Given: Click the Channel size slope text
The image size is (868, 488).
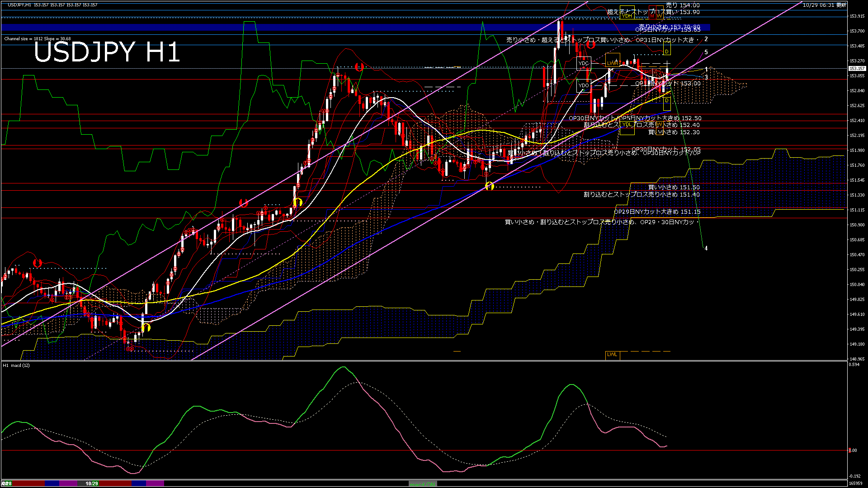Looking at the screenshot, I should pos(38,39).
